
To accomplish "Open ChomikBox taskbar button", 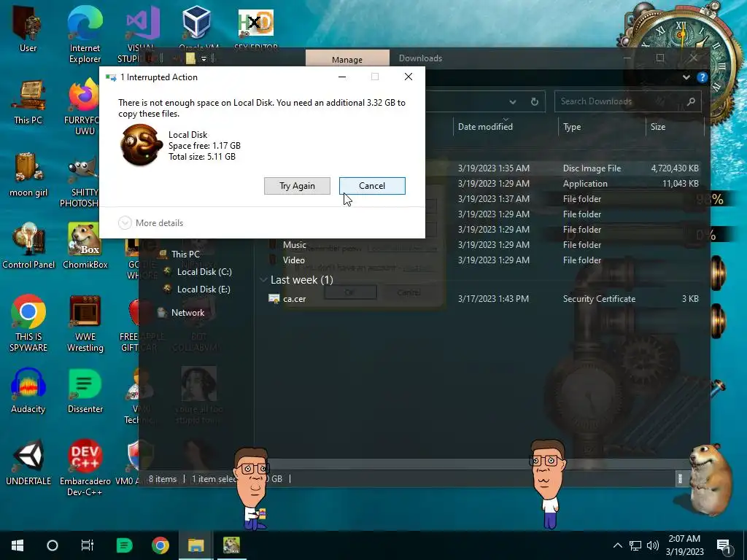I will [x=231, y=545].
